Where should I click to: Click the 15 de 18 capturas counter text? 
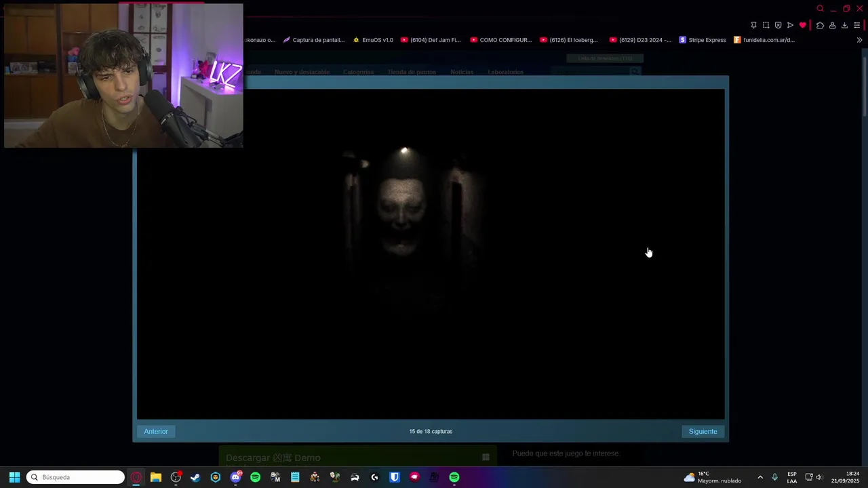(431, 432)
